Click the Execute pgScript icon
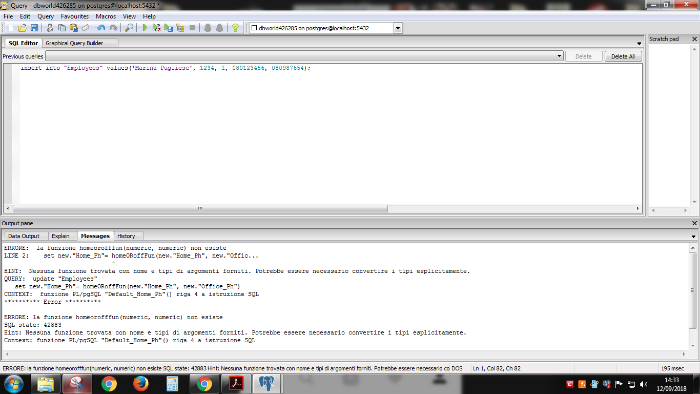 tap(156, 28)
